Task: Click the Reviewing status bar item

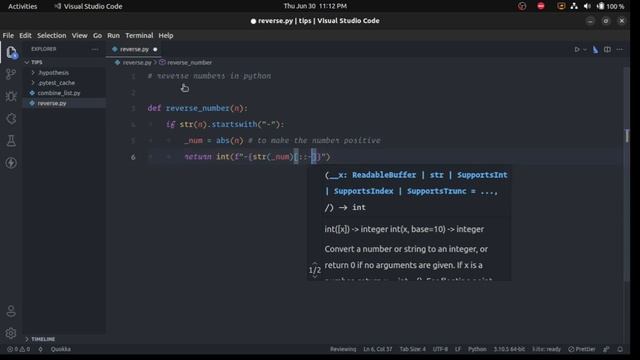Action: click(343, 349)
